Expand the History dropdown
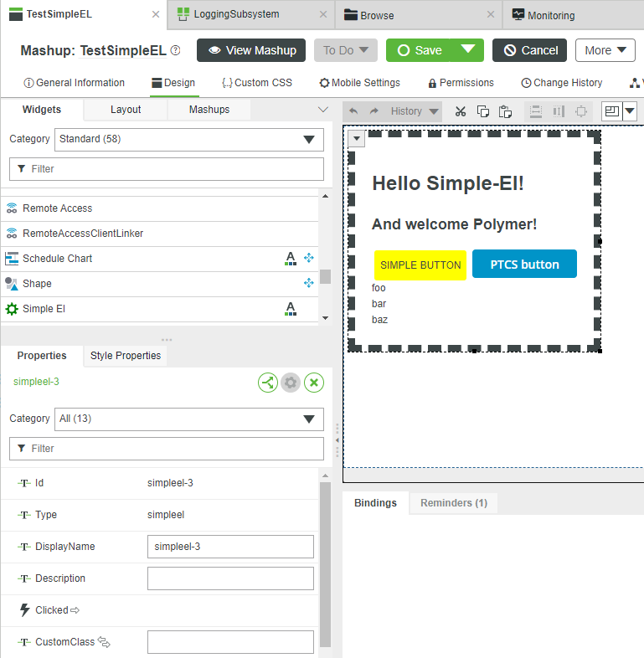 coord(415,111)
